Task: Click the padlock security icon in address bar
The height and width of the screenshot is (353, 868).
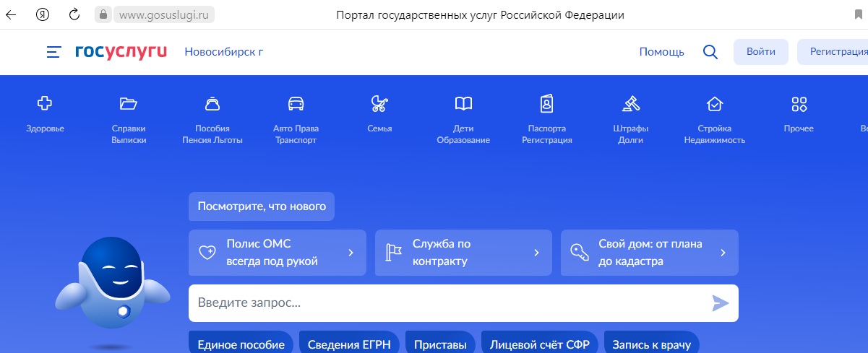Action: [x=105, y=14]
